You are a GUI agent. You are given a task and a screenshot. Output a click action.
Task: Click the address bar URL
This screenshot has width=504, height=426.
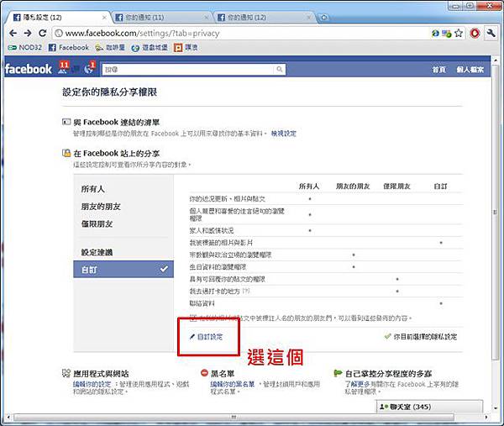[142, 33]
